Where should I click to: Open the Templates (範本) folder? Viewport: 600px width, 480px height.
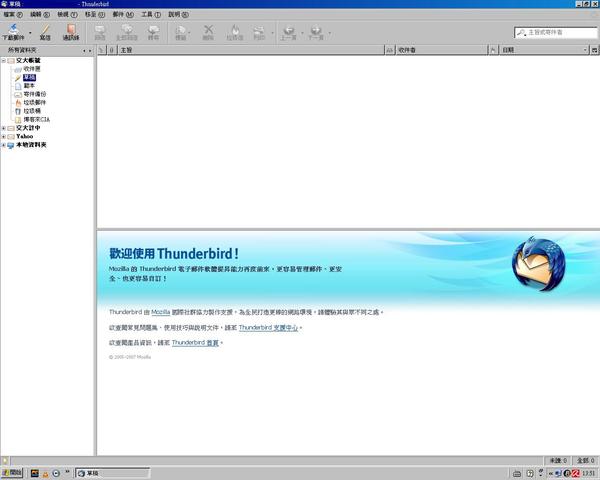coord(29,86)
